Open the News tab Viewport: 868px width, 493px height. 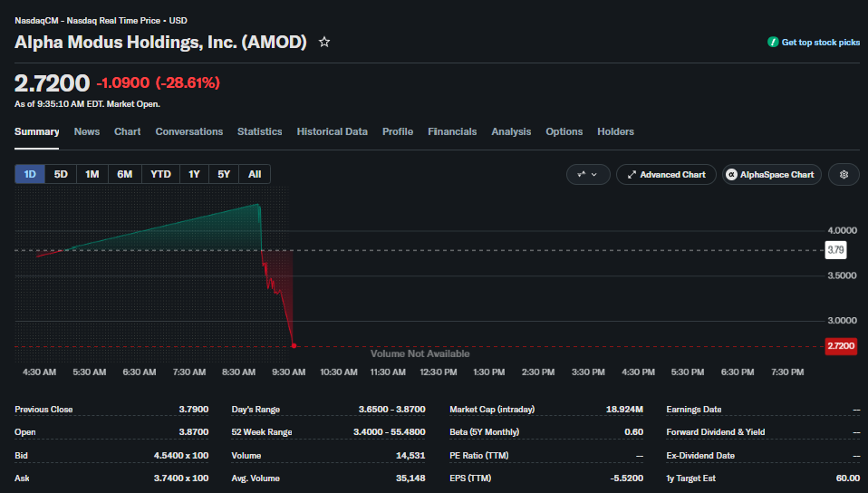pyautogui.click(x=87, y=131)
